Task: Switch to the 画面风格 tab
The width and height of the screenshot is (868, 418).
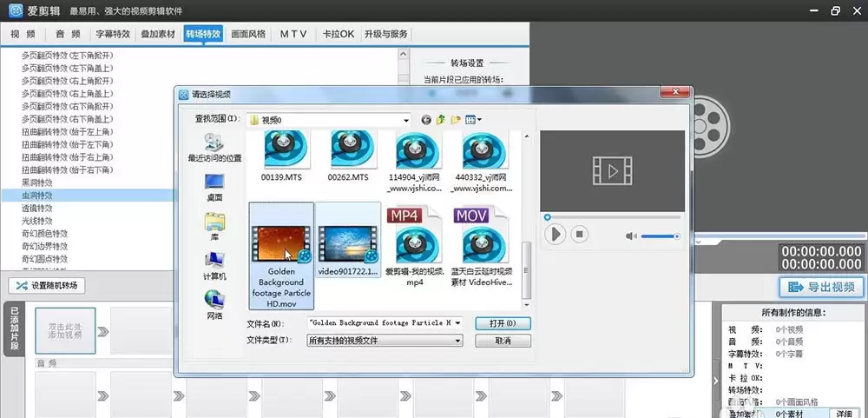Action: (248, 34)
